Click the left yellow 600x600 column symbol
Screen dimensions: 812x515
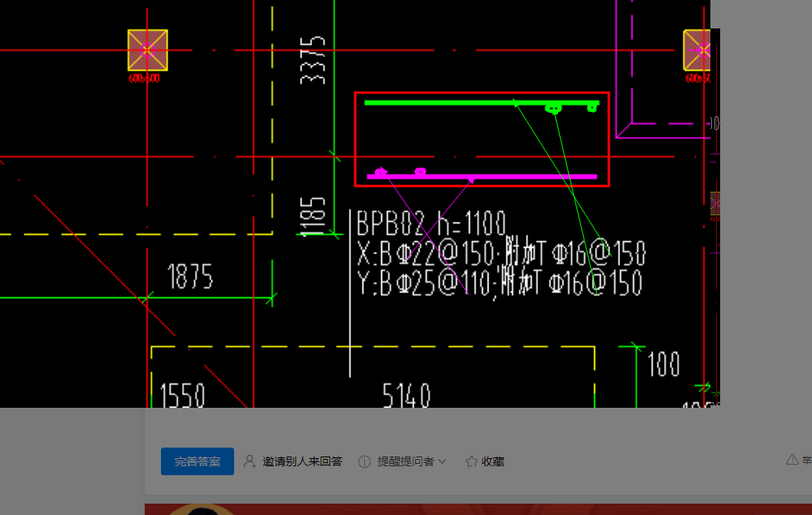(148, 50)
